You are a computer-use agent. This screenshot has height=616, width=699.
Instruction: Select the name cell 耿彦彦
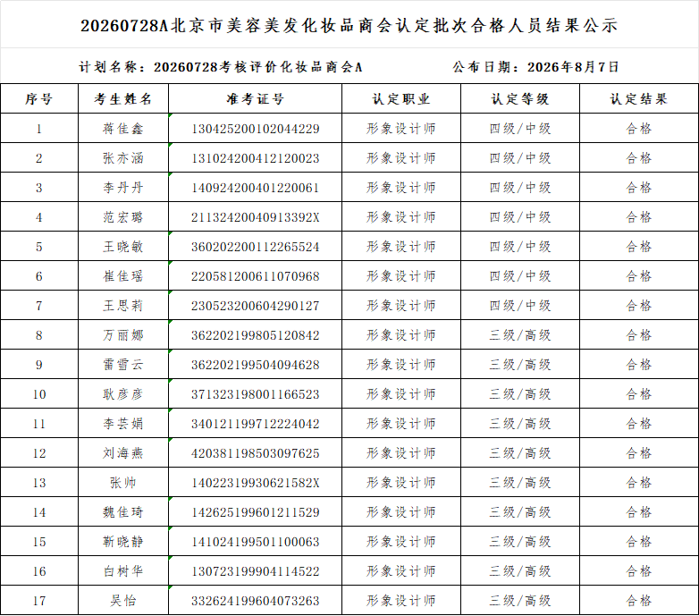[x=123, y=394]
